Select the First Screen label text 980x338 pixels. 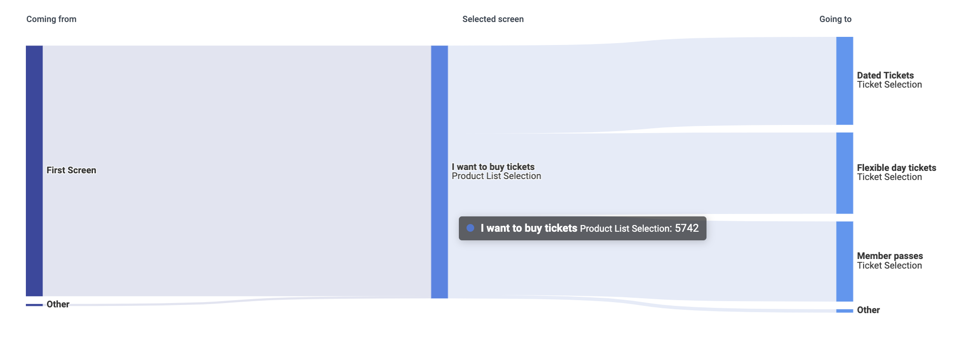tap(71, 170)
